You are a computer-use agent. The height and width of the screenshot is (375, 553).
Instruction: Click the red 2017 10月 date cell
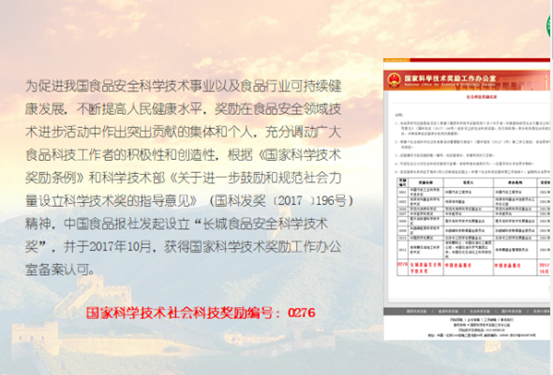(544, 268)
